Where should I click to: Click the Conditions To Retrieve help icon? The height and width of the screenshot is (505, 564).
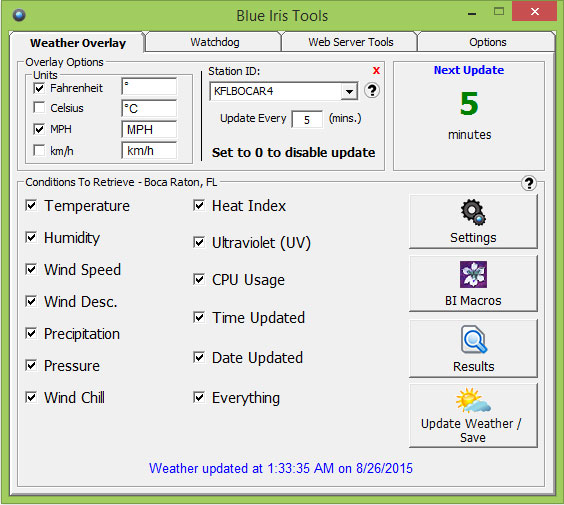[x=529, y=183]
